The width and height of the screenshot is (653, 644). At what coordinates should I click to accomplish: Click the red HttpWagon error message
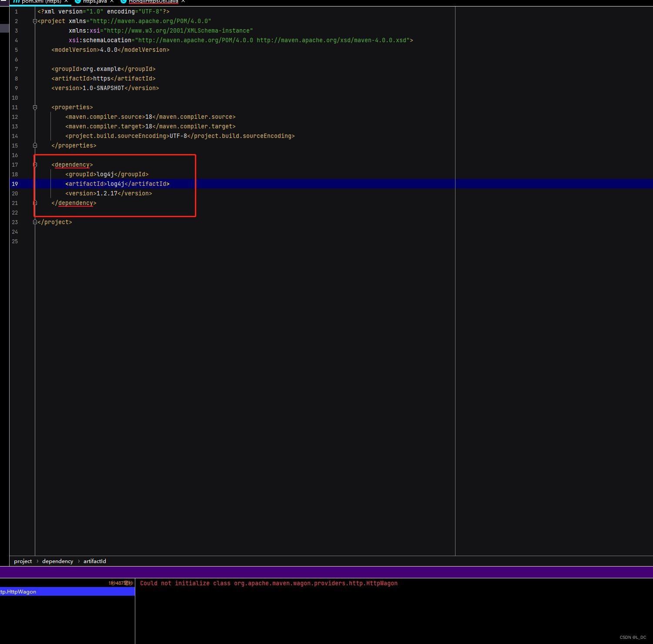tap(269, 583)
